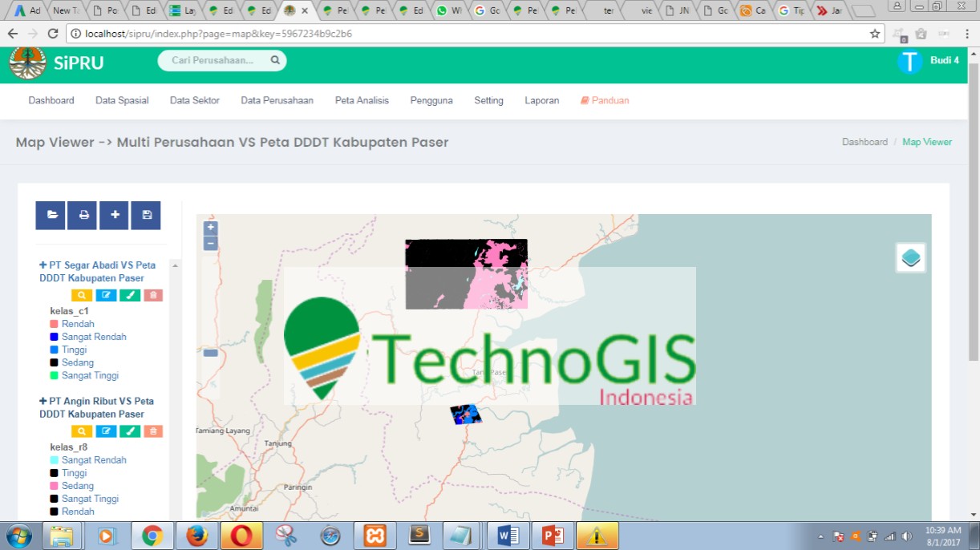This screenshot has height=550, width=980.
Task: Expand PT Segar Abadi VS Peta DDDT layer
Action: coord(43,265)
